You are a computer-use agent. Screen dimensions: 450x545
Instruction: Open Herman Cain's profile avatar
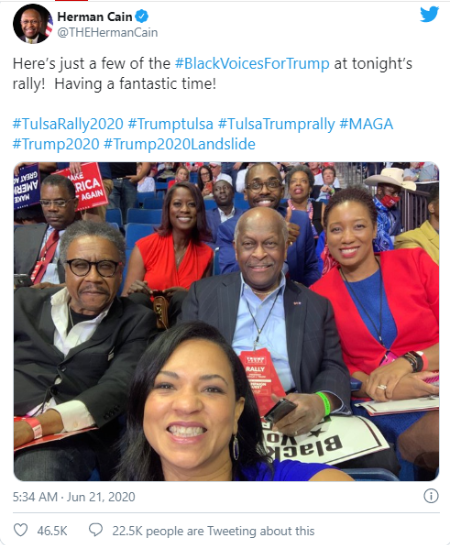click(x=33, y=24)
